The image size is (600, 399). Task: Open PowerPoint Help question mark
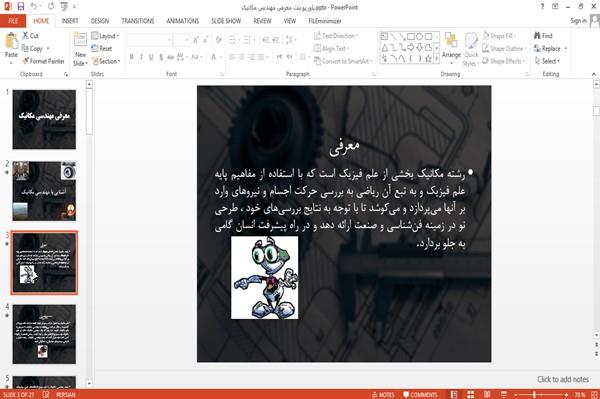542,7
